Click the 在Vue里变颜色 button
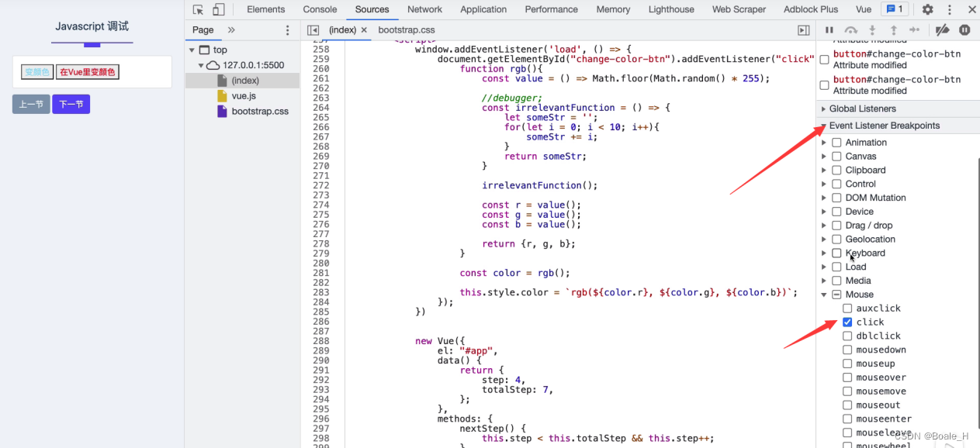980x448 pixels. [x=87, y=72]
